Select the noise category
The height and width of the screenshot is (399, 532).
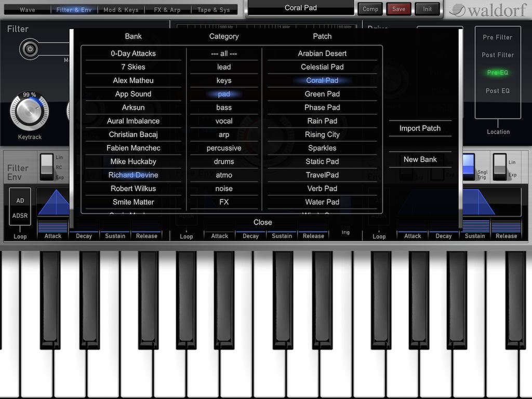[x=224, y=189]
